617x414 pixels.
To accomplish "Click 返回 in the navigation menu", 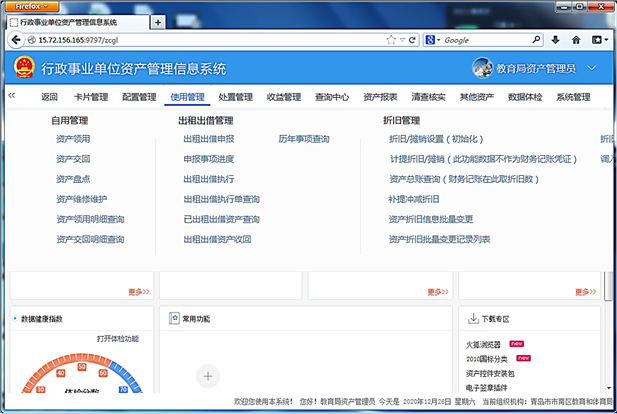I will [50, 97].
